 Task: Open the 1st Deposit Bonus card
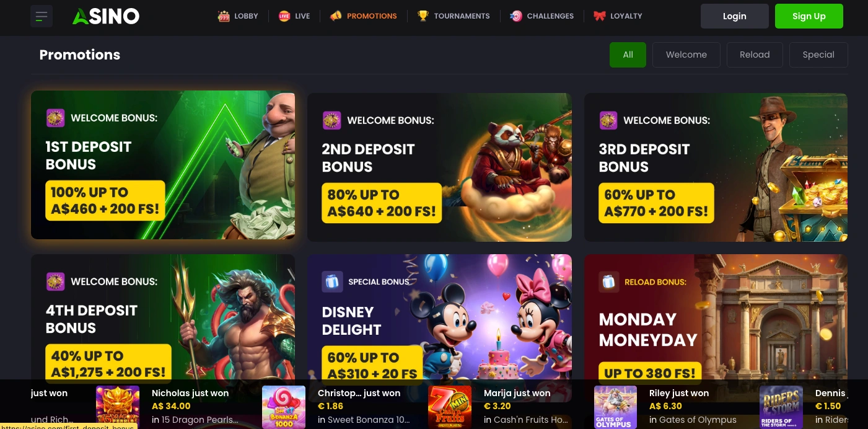click(x=163, y=165)
